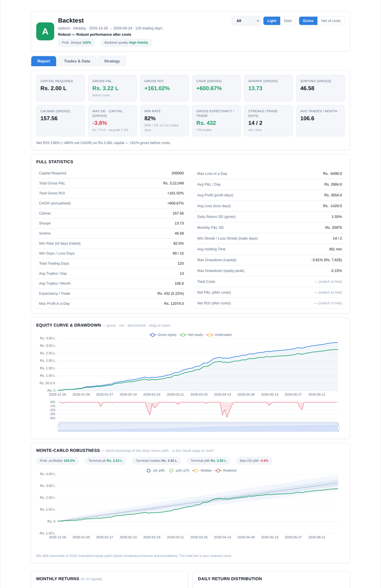Click the Avg Holding Time 361 min value
The height and width of the screenshot is (588, 381).
[x=335, y=249]
